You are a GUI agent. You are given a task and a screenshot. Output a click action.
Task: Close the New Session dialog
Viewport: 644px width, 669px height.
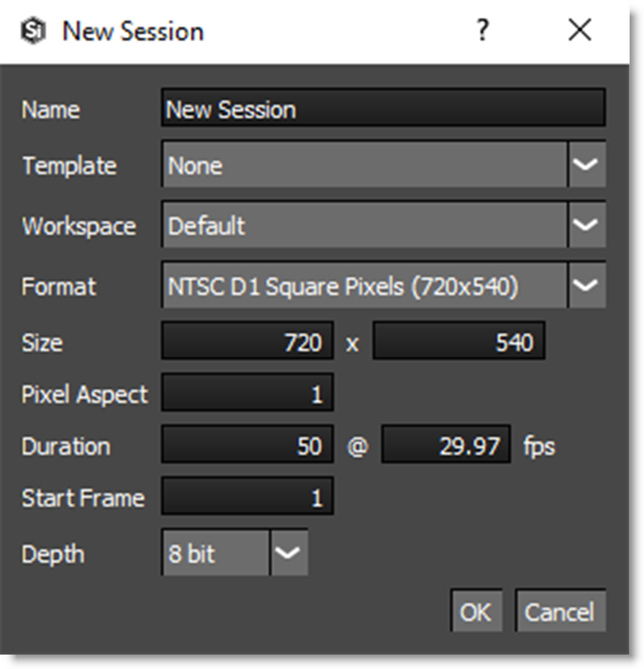(x=579, y=31)
